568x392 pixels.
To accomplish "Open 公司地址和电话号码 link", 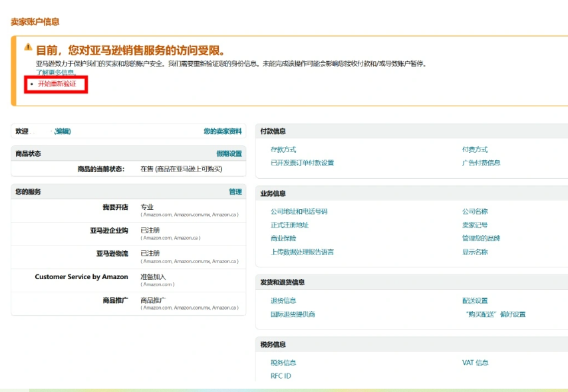I will (299, 211).
